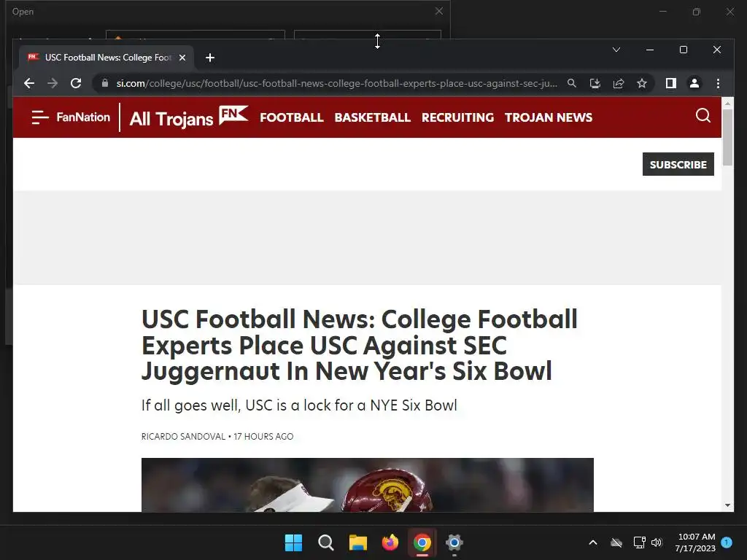Click the volume speaker tray icon
This screenshot has width=747, height=560.
point(657,542)
